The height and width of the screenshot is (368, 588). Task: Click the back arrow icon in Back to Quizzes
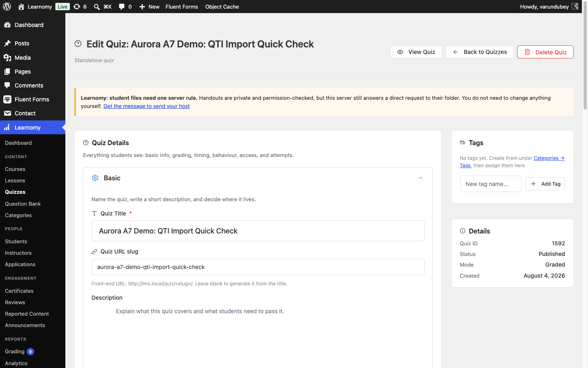456,52
